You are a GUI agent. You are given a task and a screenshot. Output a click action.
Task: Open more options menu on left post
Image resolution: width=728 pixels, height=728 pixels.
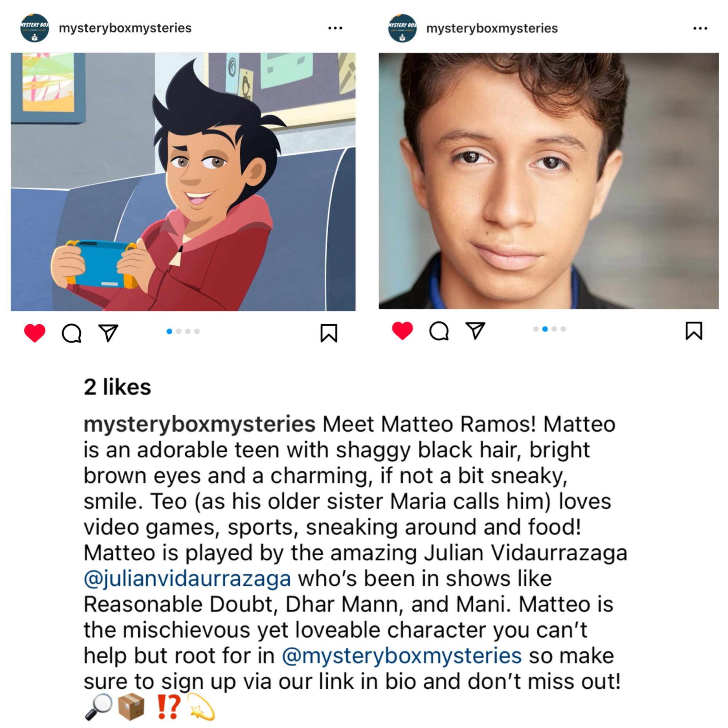click(335, 28)
